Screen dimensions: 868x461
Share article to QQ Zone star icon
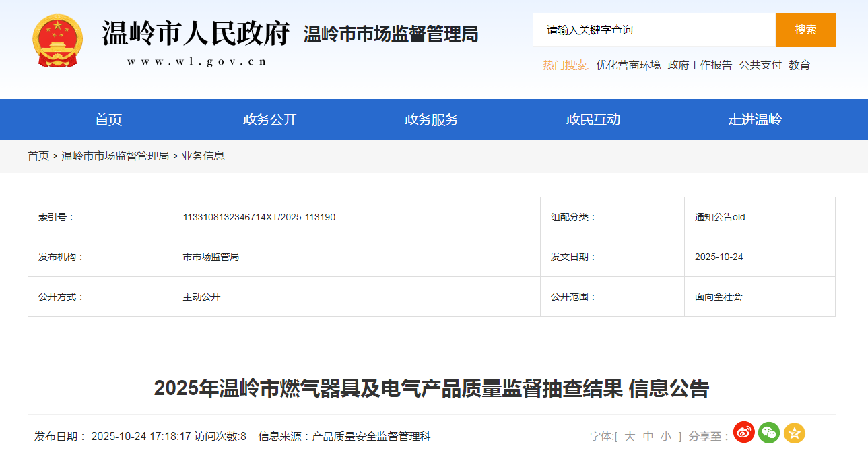(x=795, y=433)
